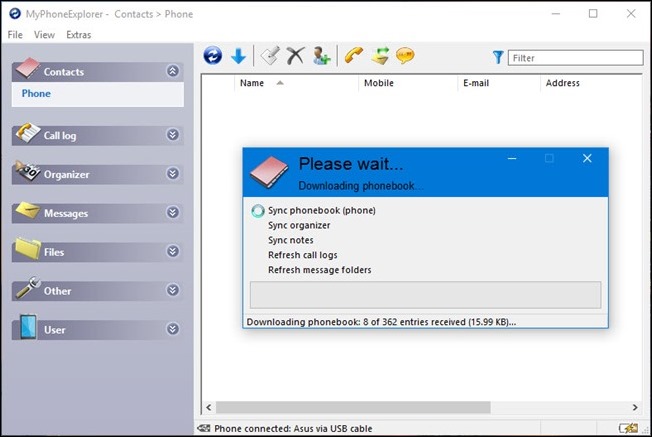Click the Mobile column header
The width and height of the screenshot is (652, 437).
point(408,83)
